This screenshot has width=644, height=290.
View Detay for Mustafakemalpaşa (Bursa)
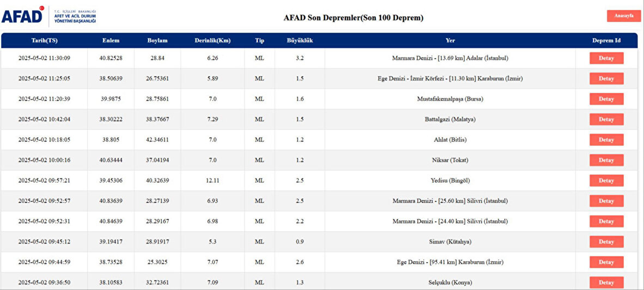tap(606, 99)
